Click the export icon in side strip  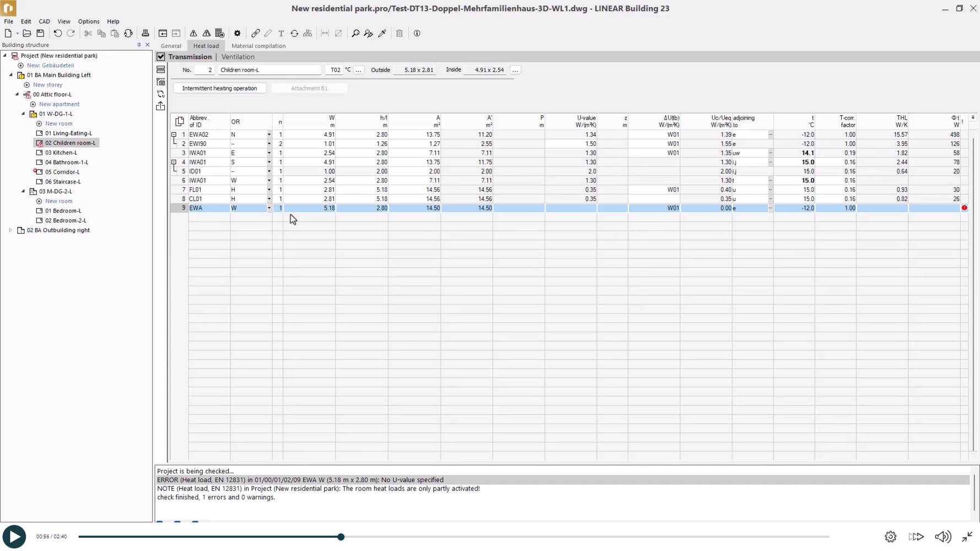click(x=160, y=106)
